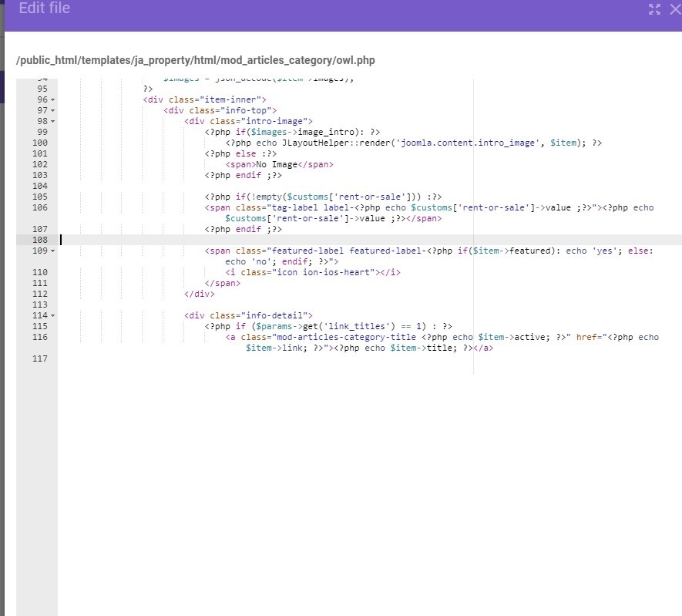Viewport: 682px width, 616px height.
Task: Fold the info-top div on line 97
Action: [x=52, y=111]
